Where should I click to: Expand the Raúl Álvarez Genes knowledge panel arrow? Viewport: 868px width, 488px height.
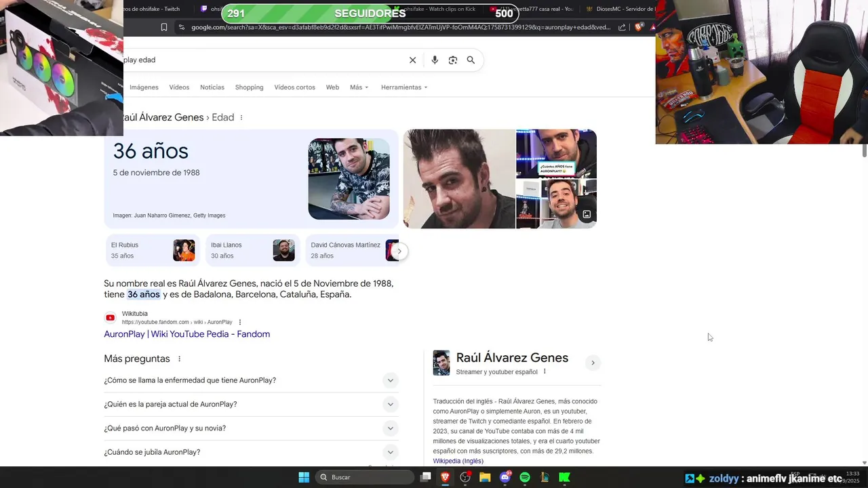pos(593,363)
